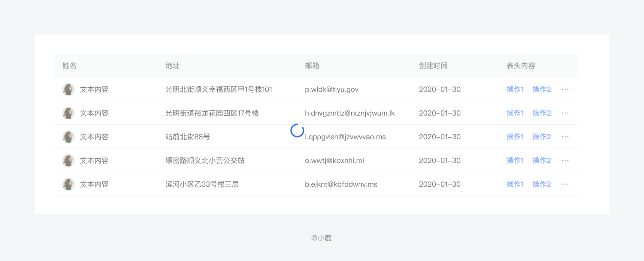The image size is (644, 261).
Task: Open more options for b.ejknt row
Action: (x=565, y=184)
